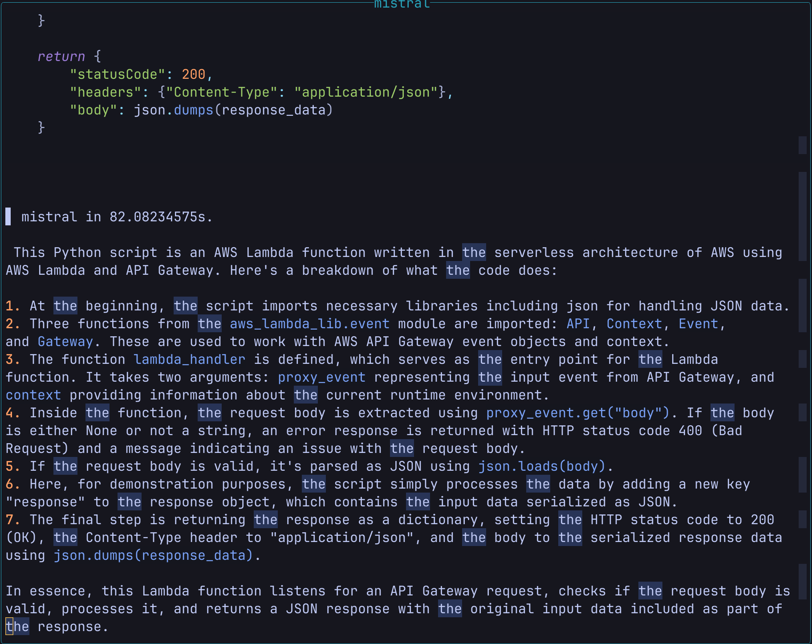
Task: Click the 'mistral in 82.08234575s.' status line
Action: [x=117, y=217]
